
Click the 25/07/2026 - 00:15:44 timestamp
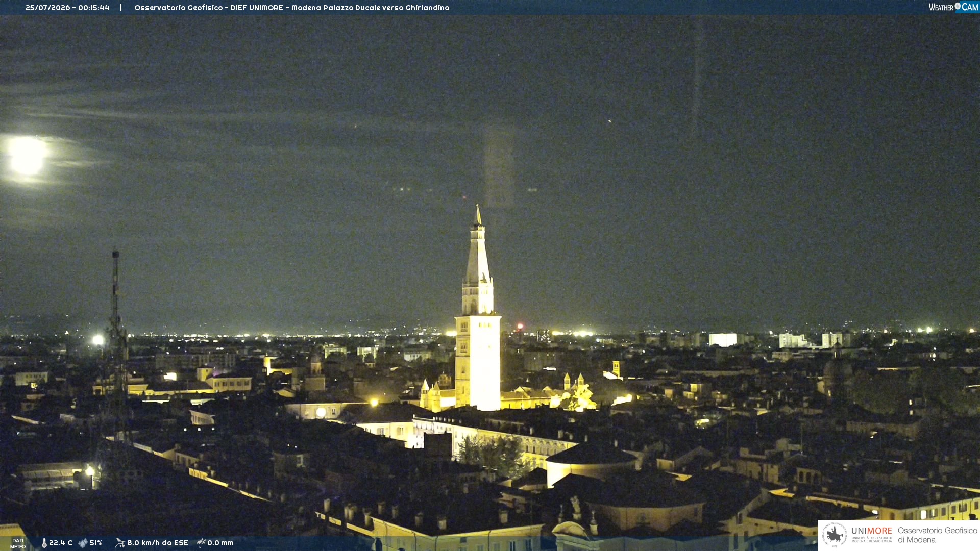click(x=67, y=8)
